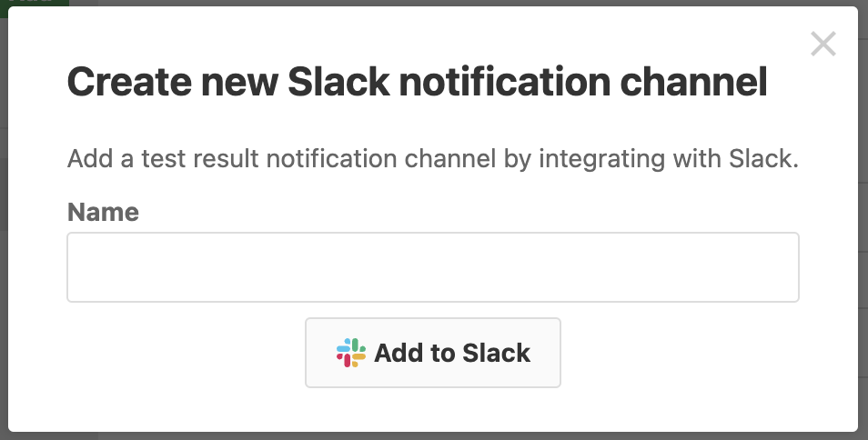Select the multicolored Slack hashtag logo
The image size is (868, 440).
(x=351, y=353)
